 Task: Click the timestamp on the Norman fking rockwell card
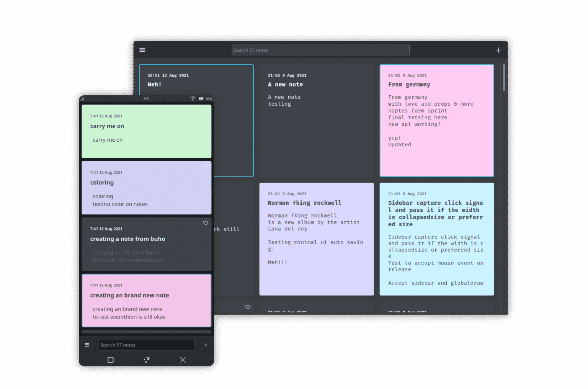coord(287,194)
